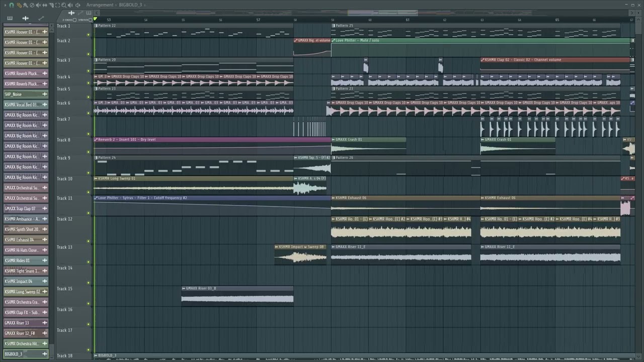Click the automation clip focus icon above Track 1
This screenshot has width=644, height=362.
80,13
